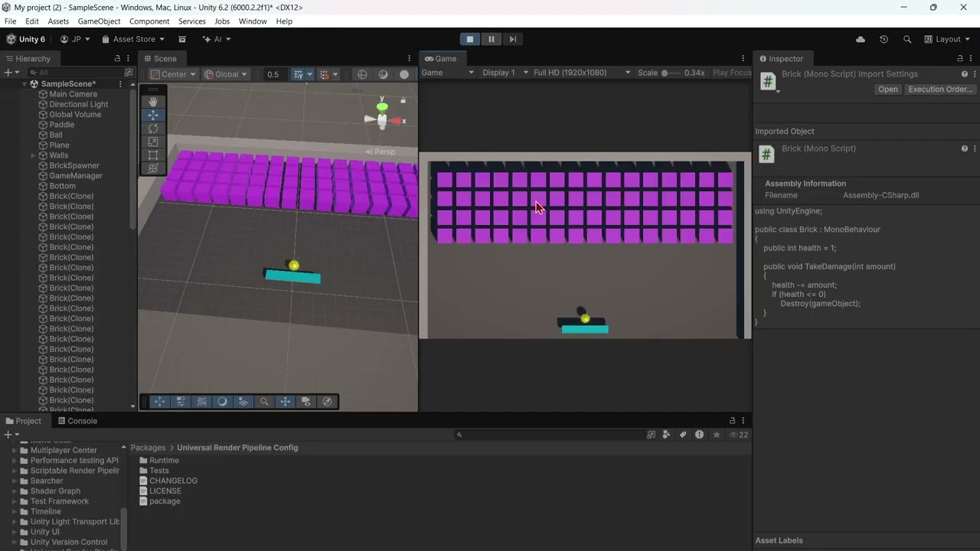Toggle Play Focused option in Game view

732,73
